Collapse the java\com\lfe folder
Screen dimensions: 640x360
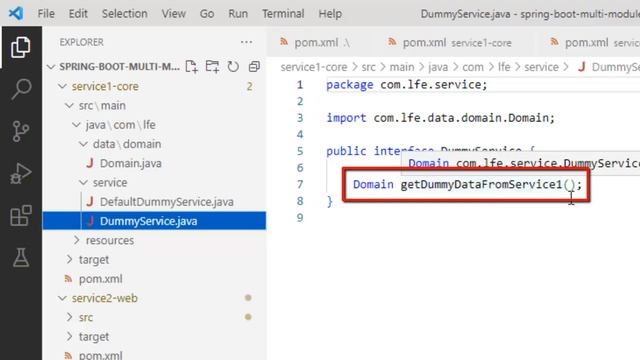[x=76, y=124]
